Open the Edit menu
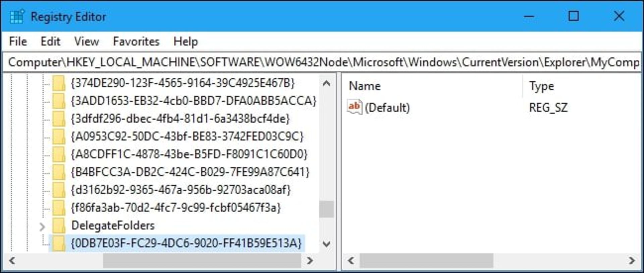 click(50, 42)
